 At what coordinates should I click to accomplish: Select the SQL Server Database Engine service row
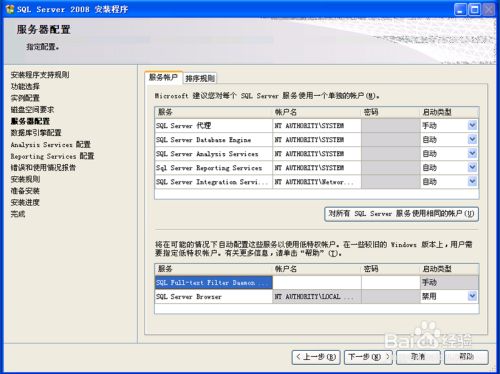[x=213, y=140]
